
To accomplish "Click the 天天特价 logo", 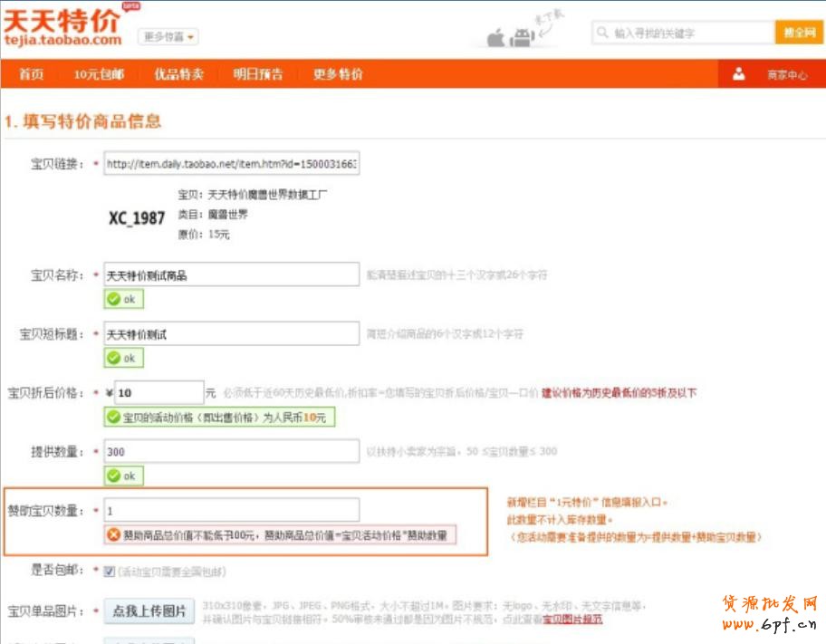I will coord(62,27).
